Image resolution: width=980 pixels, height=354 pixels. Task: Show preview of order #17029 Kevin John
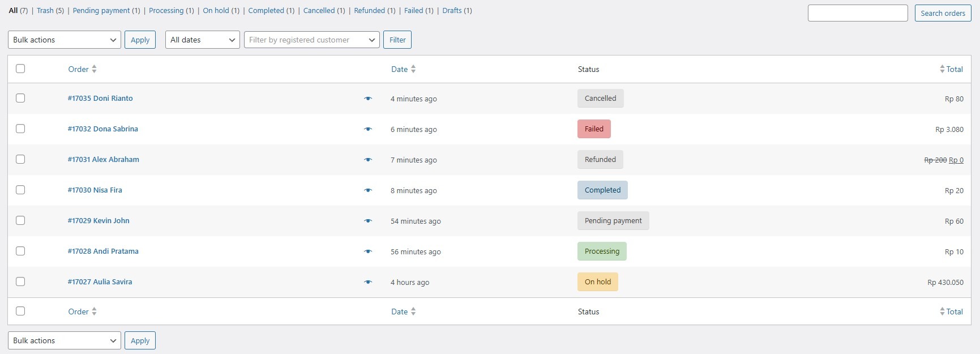tap(368, 221)
